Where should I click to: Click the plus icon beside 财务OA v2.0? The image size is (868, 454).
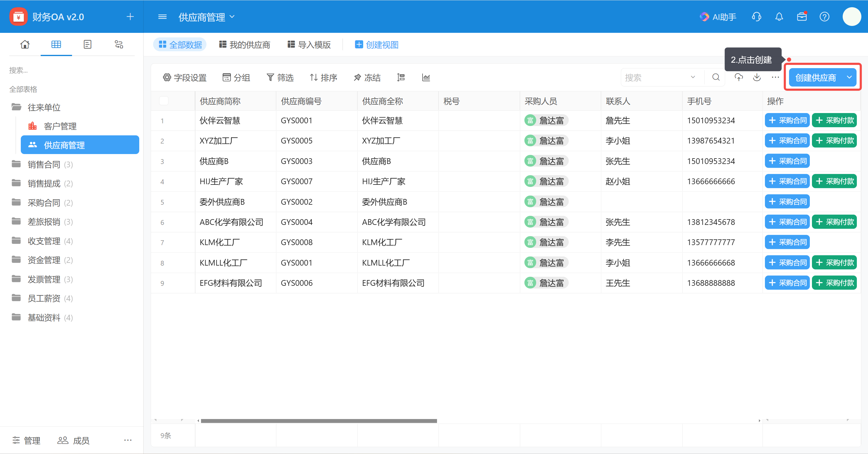(x=130, y=17)
